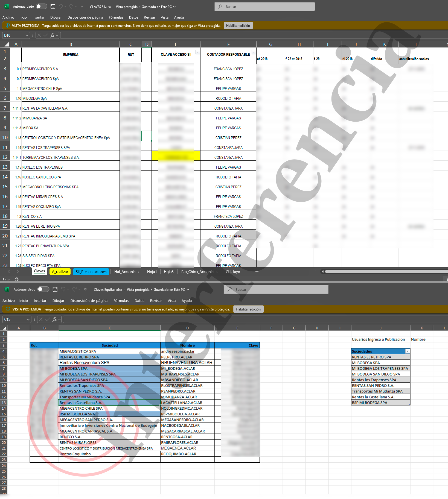Screen dimensions: 448x499
Task: Select cell 'TORREMAYOR LOS TRAPENSES S.A.'
Action: coord(71,156)
